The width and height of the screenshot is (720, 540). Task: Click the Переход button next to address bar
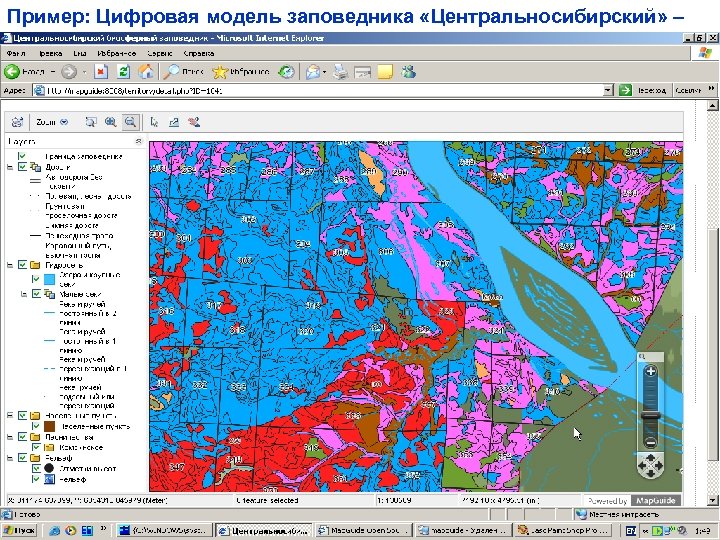tap(645, 90)
